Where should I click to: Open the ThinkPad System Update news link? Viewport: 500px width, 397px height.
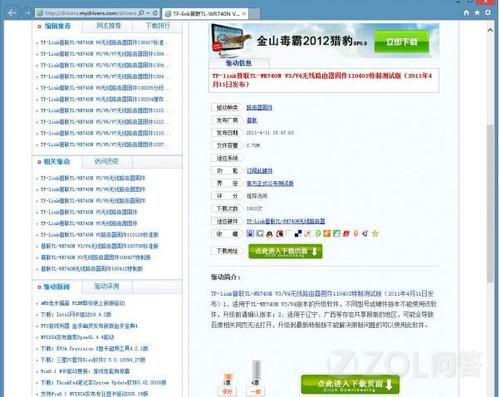pos(103,383)
